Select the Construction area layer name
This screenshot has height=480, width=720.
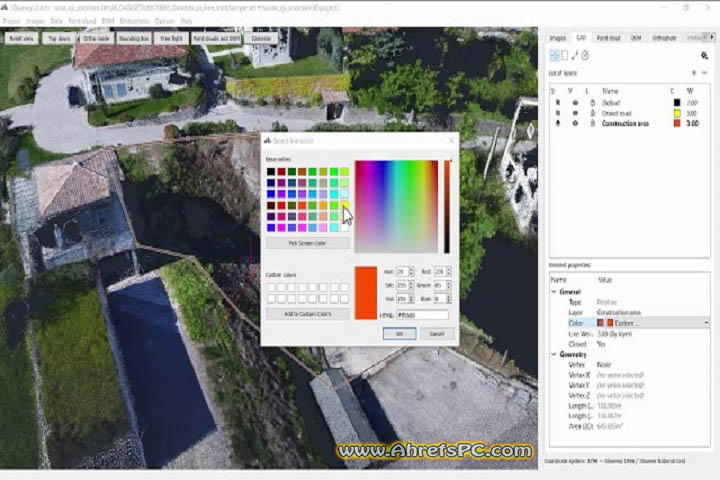click(625, 123)
